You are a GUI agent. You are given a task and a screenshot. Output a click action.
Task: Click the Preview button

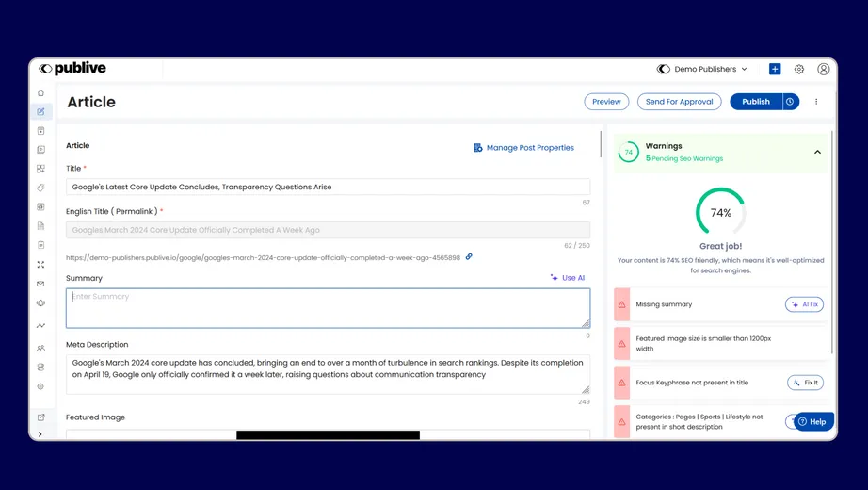606,102
